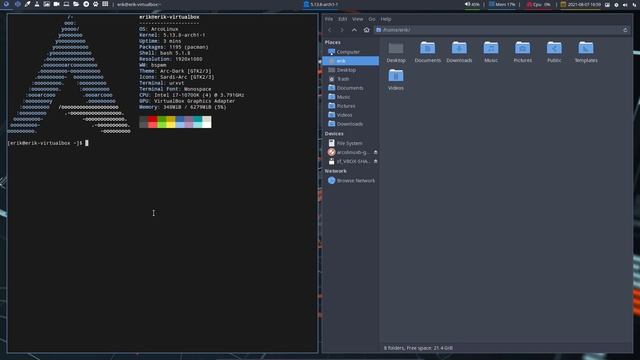
Task: Click the Mem usage indicator in bar
Action: [x=502, y=4]
